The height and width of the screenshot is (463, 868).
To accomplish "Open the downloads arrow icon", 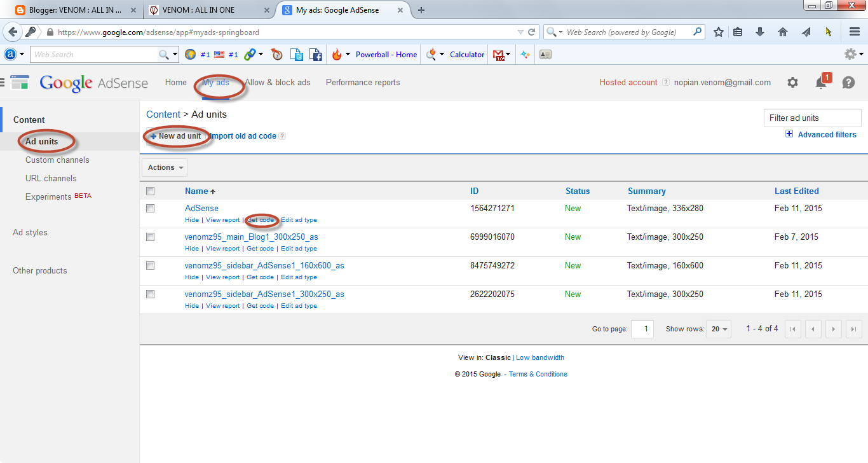I will (x=760, y=32).
